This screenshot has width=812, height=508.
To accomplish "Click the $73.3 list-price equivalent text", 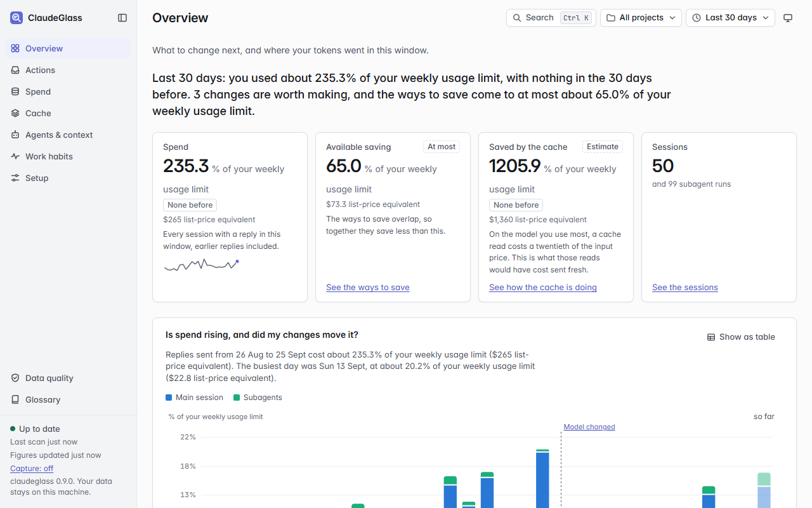I will coord(373,204).
